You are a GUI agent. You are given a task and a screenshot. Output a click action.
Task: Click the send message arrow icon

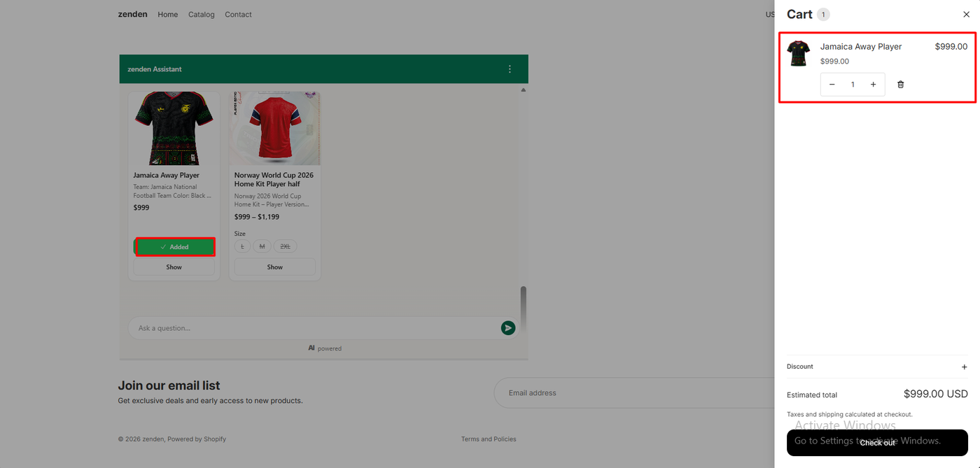pos(508,328)
